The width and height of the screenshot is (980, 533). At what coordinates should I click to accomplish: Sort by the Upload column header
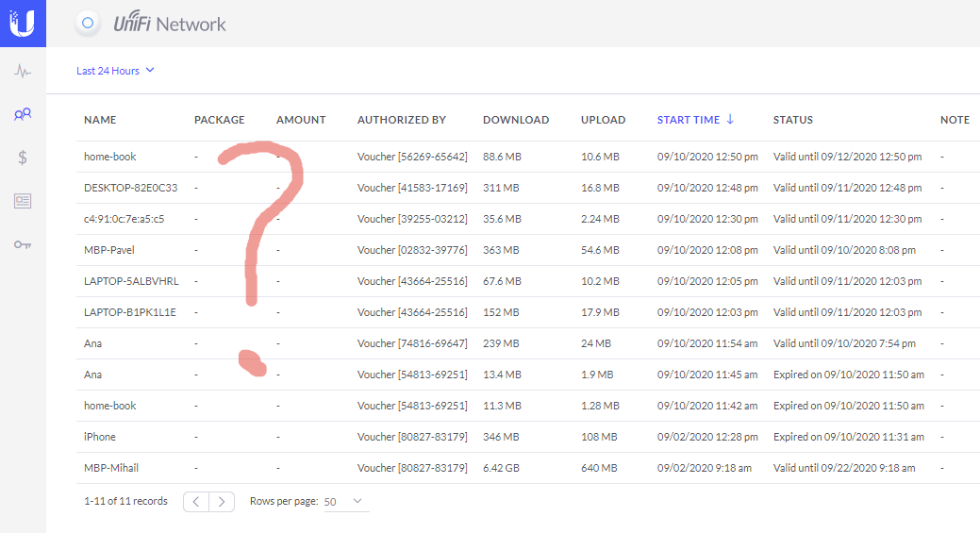click(x=603, y=120)
